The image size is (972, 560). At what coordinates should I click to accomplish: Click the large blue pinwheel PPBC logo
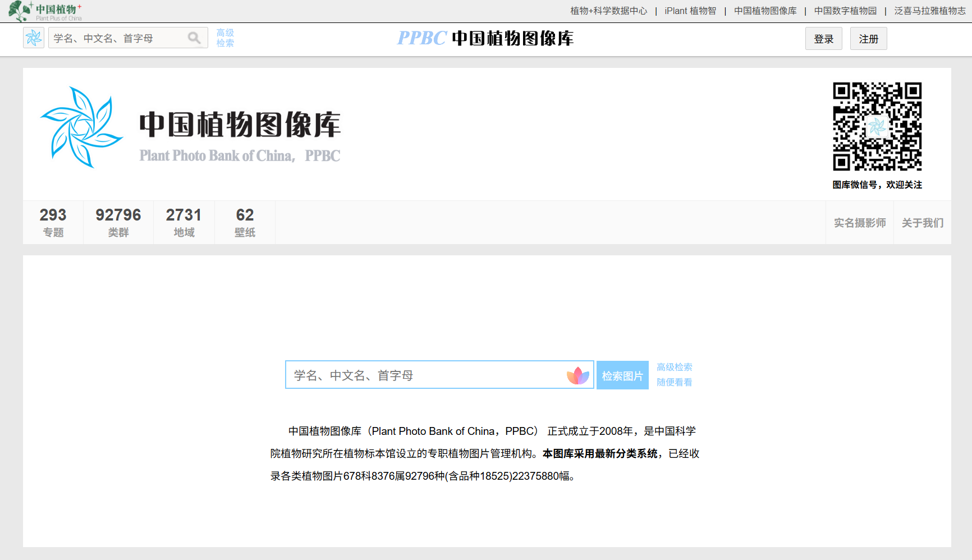[81, 127]
